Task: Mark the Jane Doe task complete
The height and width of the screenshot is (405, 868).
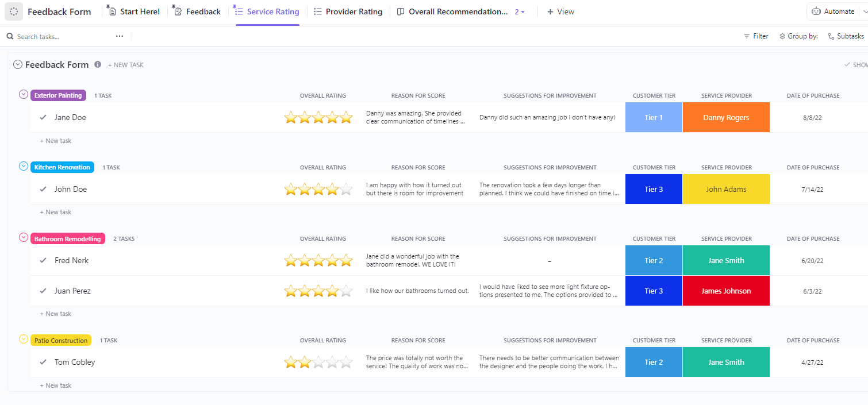Action: tap(43, 117)
